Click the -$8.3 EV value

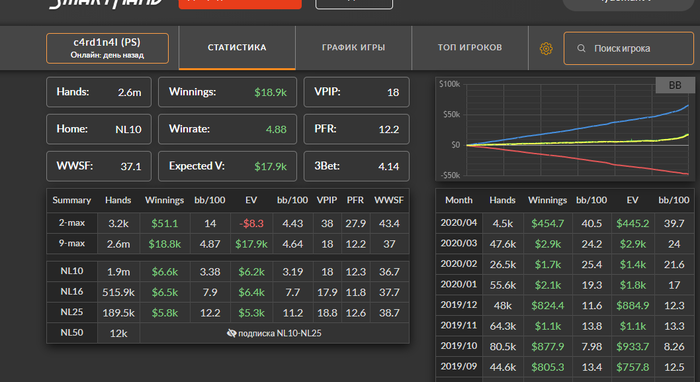click(x=251, y=223)
